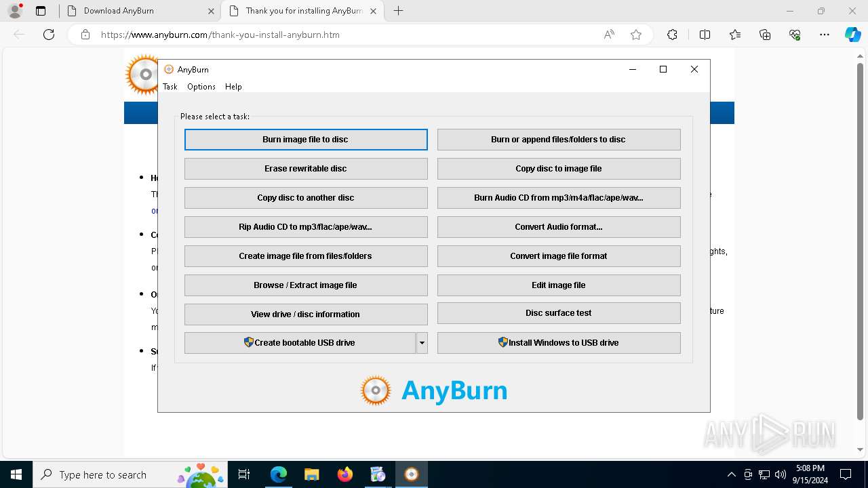Open a new browser tab
The height and width of the screenshot is (488, 868).
pyautogui.click(x=398, y=11)
